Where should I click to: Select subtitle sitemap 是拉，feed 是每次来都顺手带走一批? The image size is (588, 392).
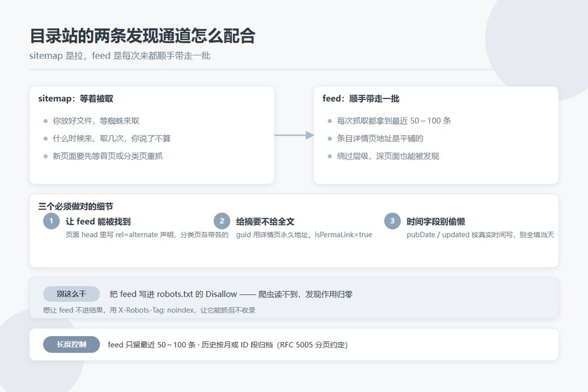pos(120,56)
